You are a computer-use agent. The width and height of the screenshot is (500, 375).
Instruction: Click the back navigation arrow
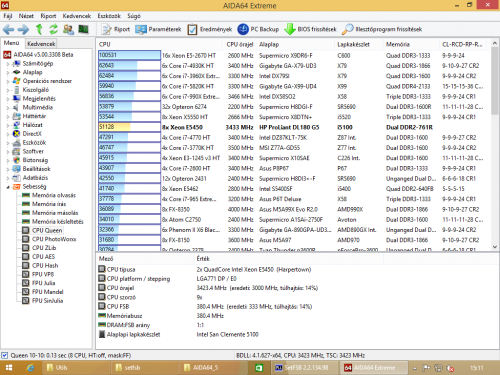point(8,30)
